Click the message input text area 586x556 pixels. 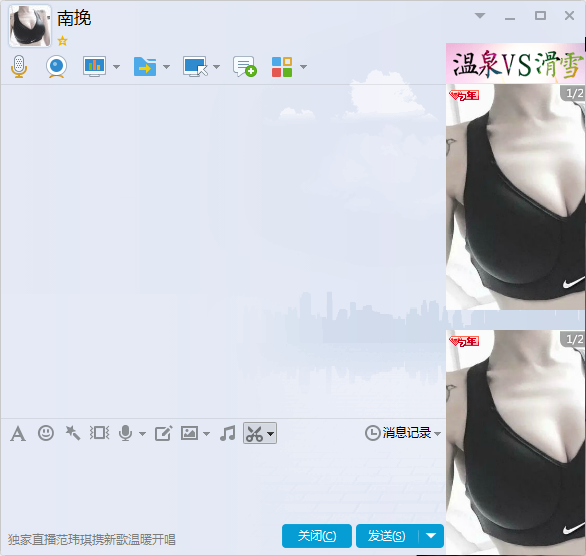pos(223,484)
